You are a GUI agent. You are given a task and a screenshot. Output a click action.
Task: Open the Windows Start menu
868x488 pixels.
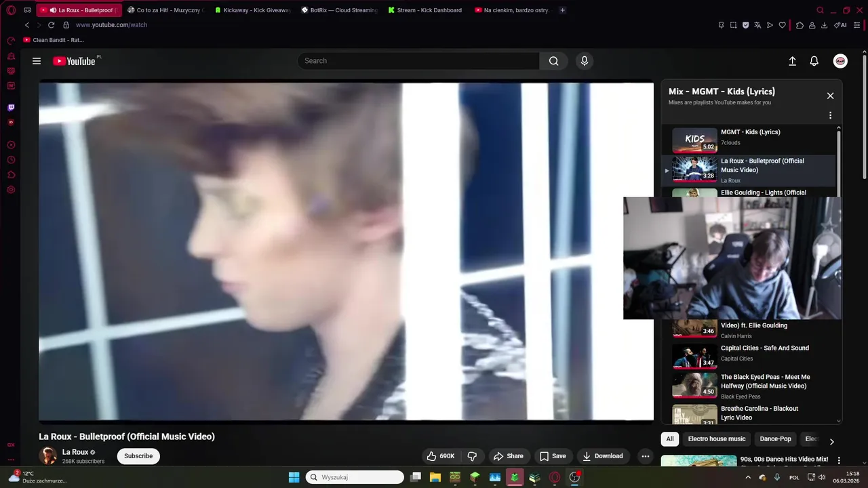click(294, 477)
